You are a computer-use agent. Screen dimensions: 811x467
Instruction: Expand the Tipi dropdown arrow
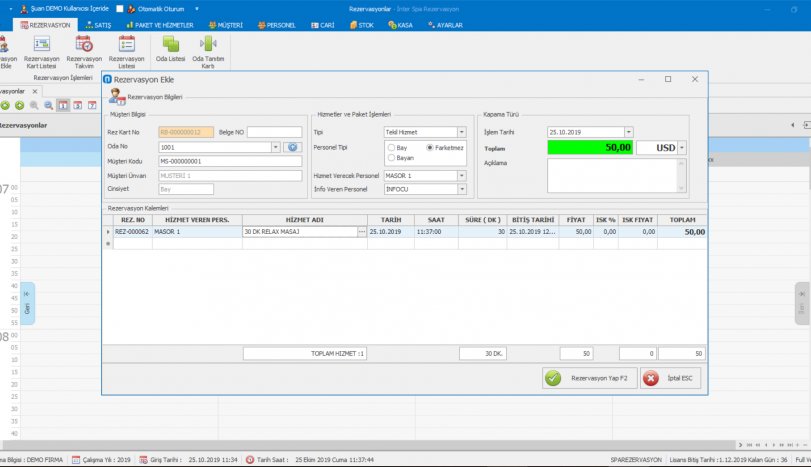click(x=462, y=132)
